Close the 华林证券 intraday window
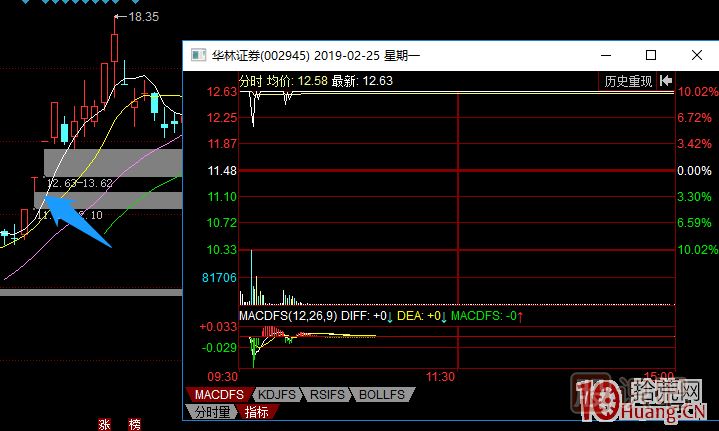 click(696, 56)
